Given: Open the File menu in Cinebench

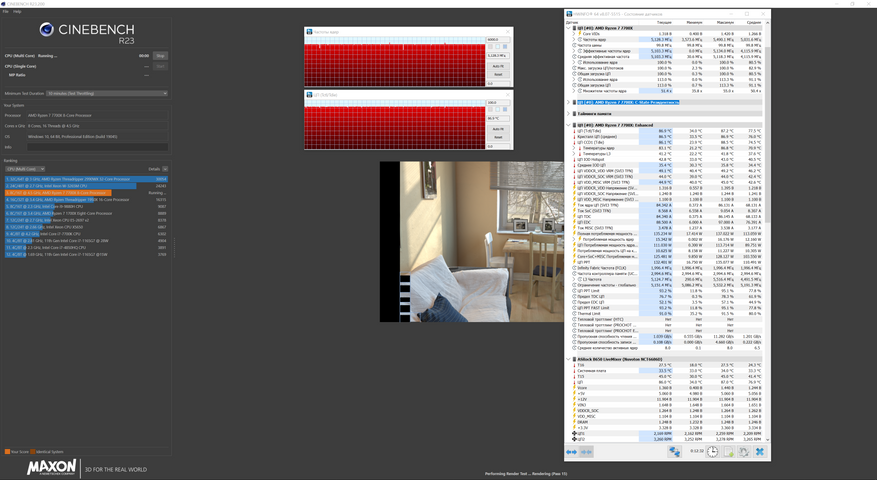Looking at the screenshot, I should (x=6, y=11).
